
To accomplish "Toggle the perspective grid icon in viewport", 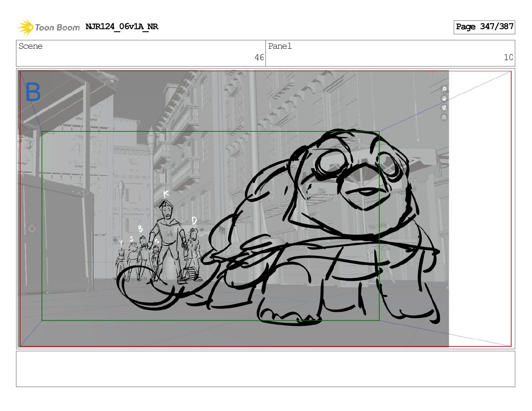I will 444,117.
